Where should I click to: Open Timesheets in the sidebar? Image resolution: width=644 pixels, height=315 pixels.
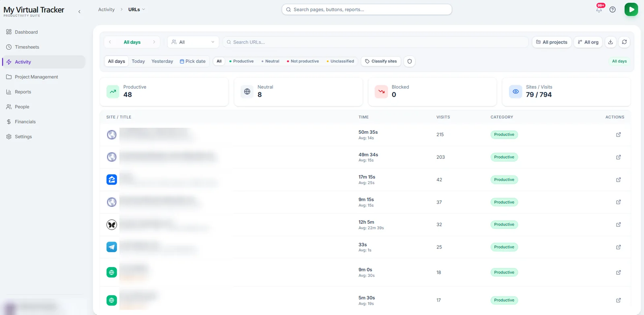click(x=43, y=47)
